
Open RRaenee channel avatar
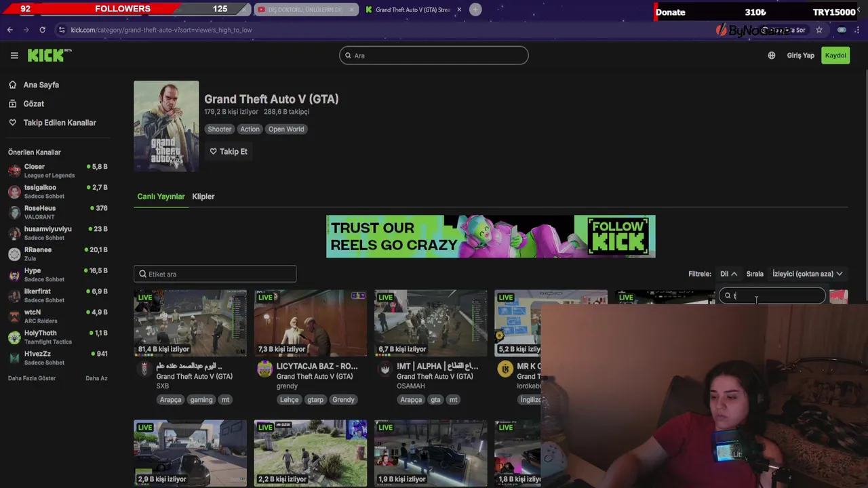click(x=14, y=254)
